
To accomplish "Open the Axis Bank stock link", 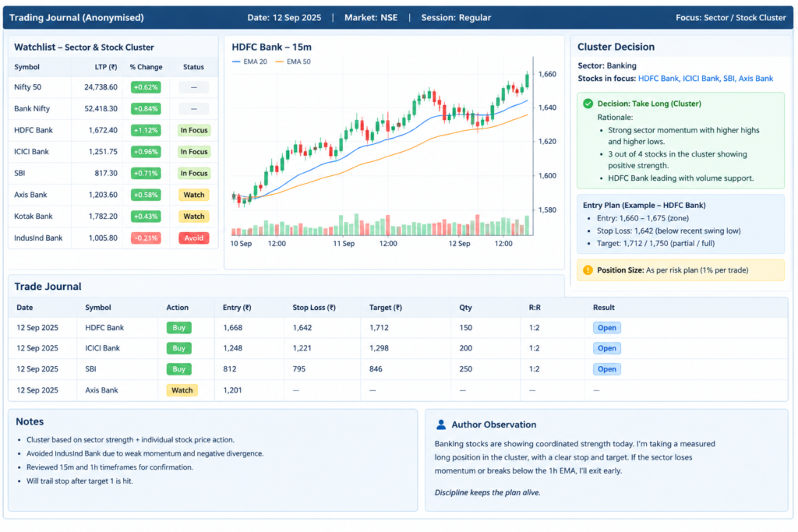I will [756, 79].
